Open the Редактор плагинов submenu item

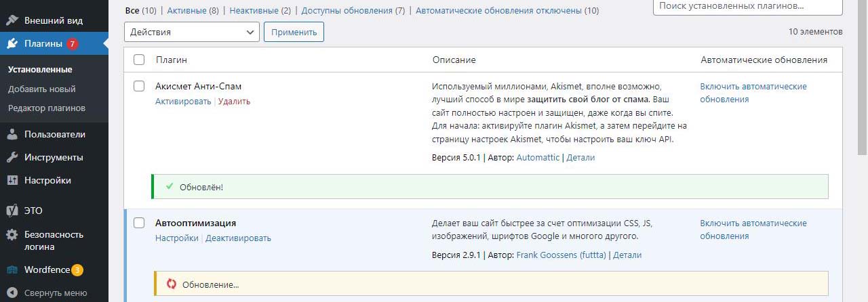pyautogui.click(x=47, y=108)
